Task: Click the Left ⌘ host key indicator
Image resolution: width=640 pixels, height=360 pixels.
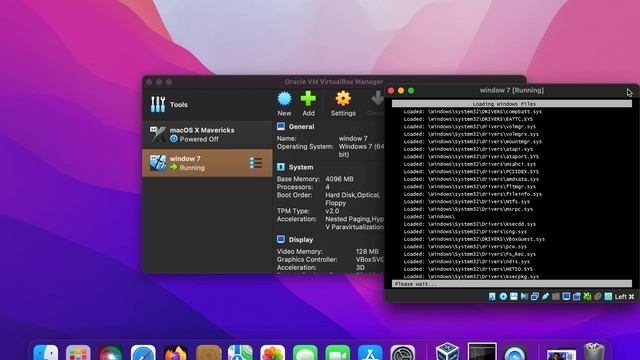Action: tap(624, 296)
